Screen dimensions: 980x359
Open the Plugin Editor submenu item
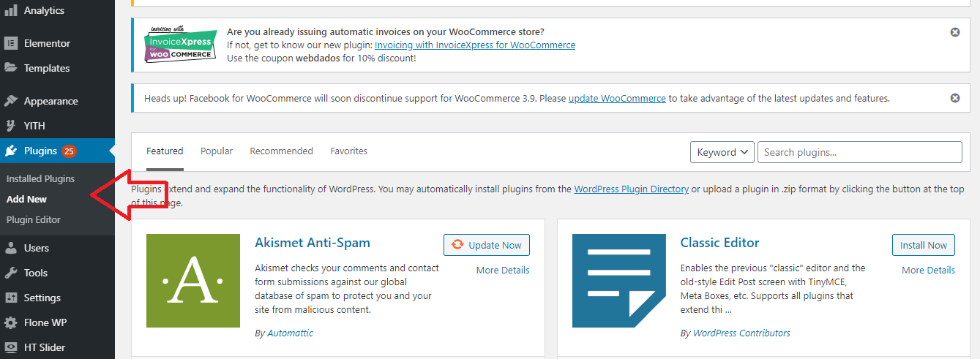coord(34,219)
